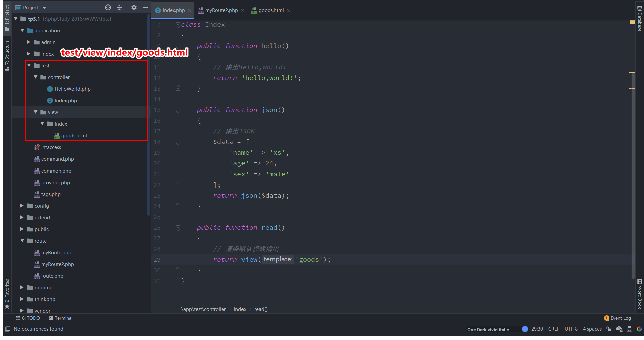Hide the Project panel with minus icon
Image resolution: width=644 pixels, height=340 pixels.
[x=145, y=7]
